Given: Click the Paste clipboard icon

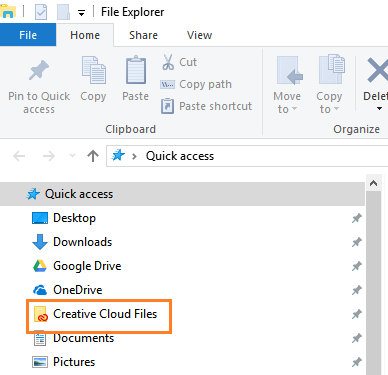Looking at the screenshot, I should click(136, 70).
